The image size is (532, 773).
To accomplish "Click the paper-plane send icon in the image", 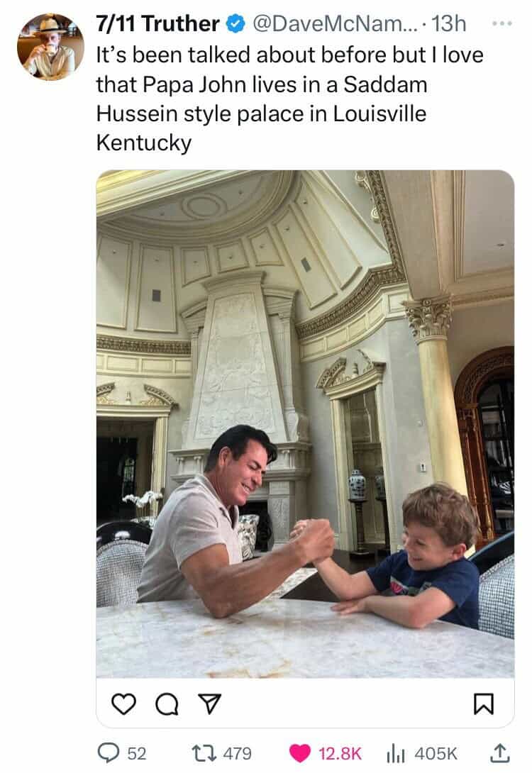I will 209,704.
